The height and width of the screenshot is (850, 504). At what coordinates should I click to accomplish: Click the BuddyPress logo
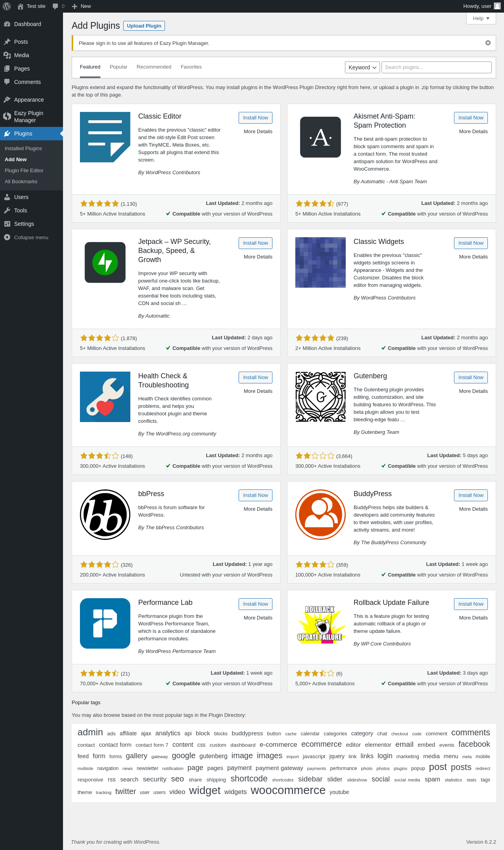[x=321, y=515]
